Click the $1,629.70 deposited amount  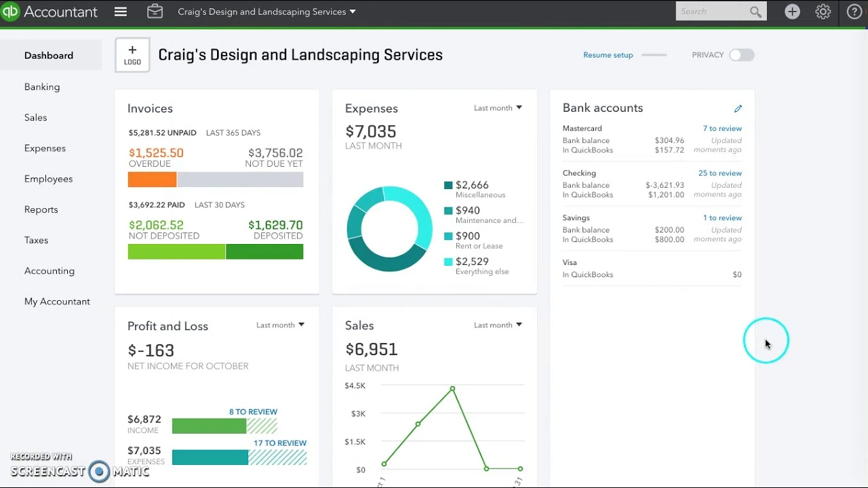point(275,225)
